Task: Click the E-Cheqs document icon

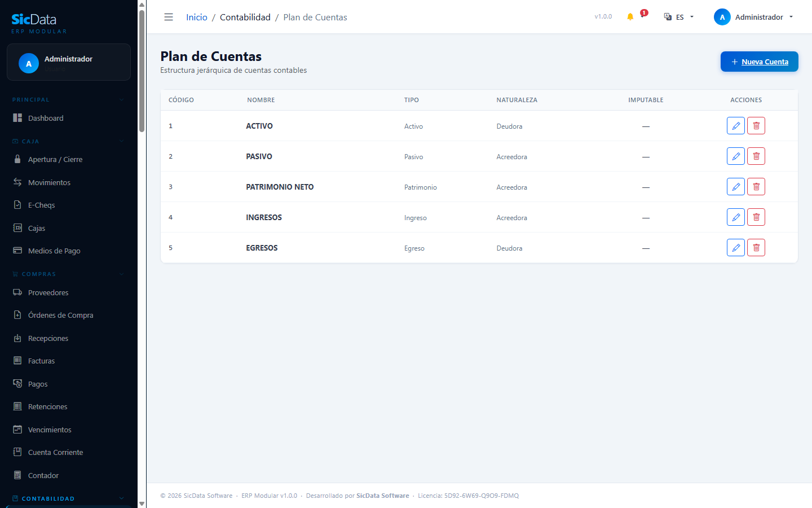Action: [17, 205]
